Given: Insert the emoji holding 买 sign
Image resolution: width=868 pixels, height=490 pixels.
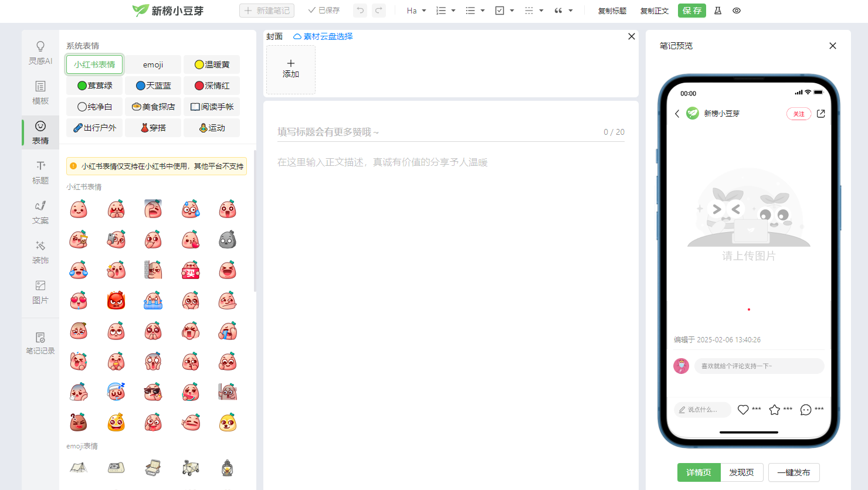Looking at the screenshot, I should [x=191, y=270].
